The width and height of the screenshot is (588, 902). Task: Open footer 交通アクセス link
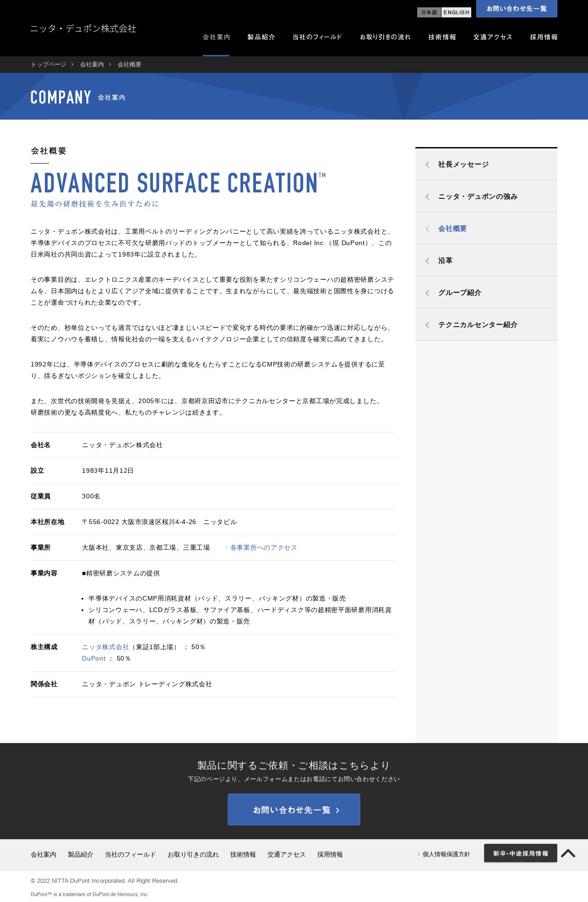point(287,855)
